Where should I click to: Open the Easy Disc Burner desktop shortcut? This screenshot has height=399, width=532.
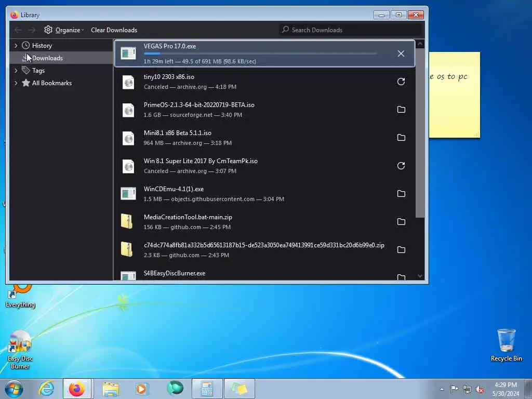tap(20, 350)
